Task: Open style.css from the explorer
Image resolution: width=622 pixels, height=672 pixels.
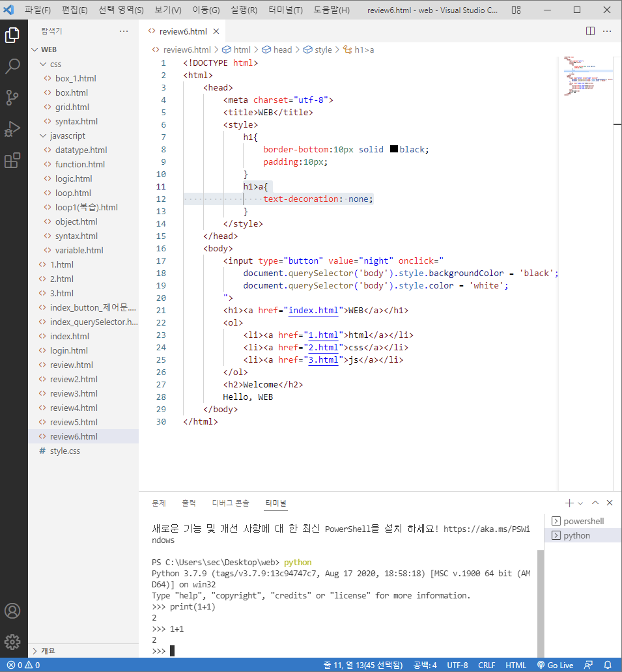Action: (64, 451)
